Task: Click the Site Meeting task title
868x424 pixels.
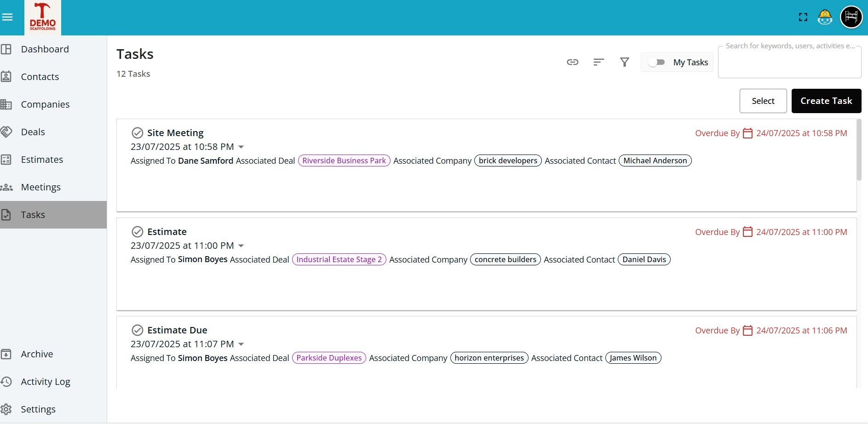Action: point(175,133)
